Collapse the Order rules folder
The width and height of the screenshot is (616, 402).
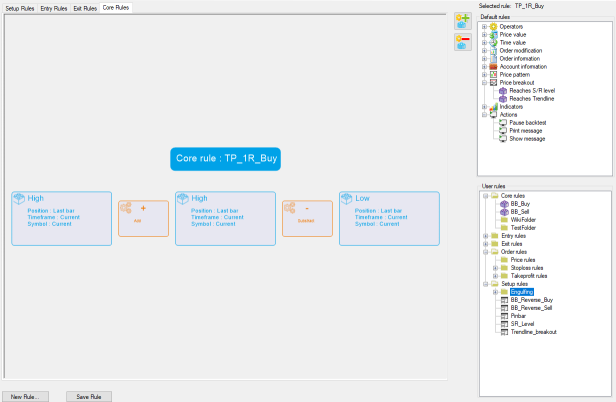point(486,252)
